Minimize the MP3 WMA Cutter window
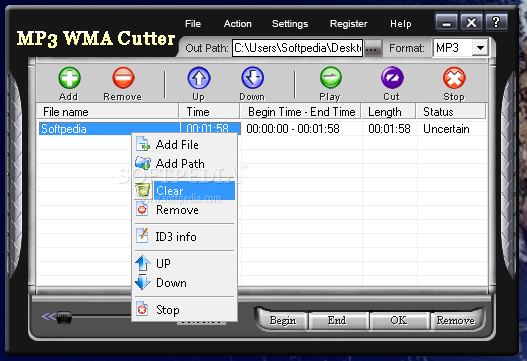 [x=446, y=23]
